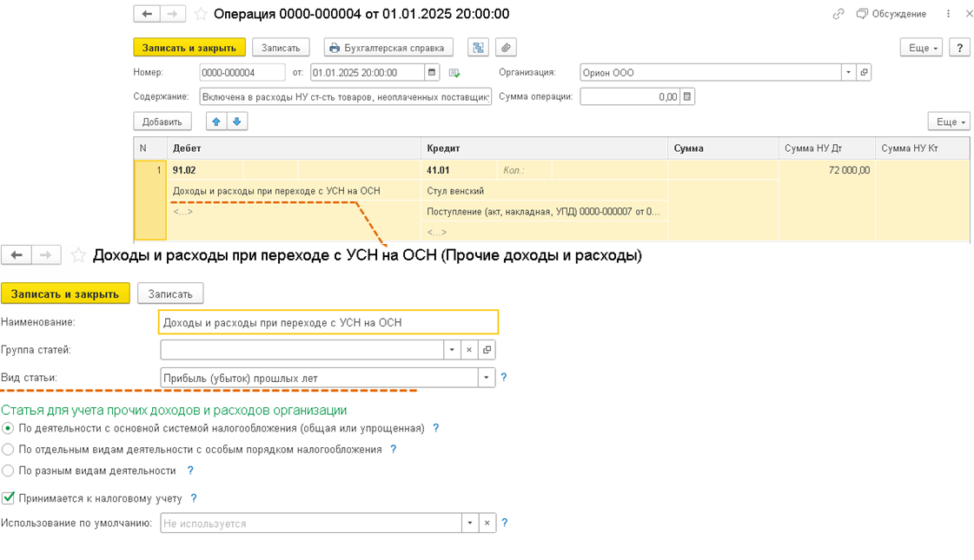Click the Бухгалтерская справка print button
The height and width of the screenshot is (560, 974).
[x=389, y=48]
